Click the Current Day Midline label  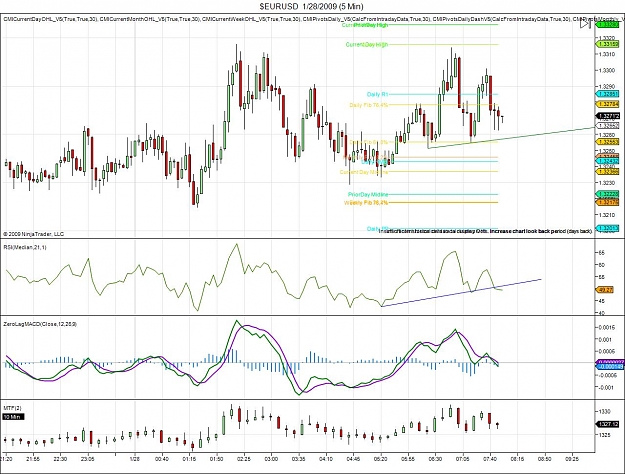click(x=364, y=172)
